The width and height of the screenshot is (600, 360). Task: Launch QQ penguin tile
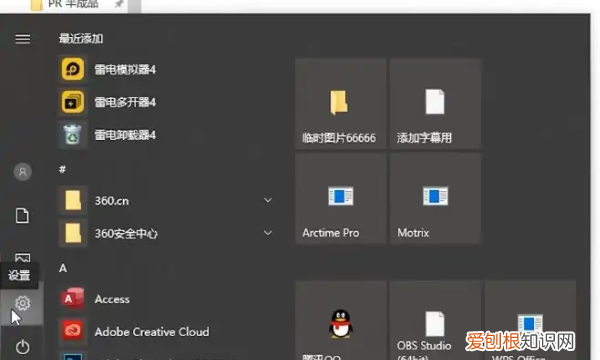point(341,321)
